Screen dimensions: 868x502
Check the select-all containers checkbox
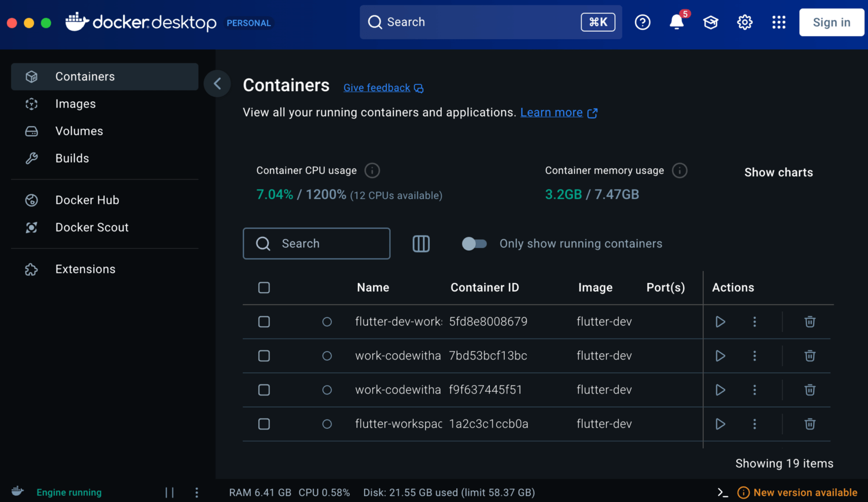(x=264, y=288)
